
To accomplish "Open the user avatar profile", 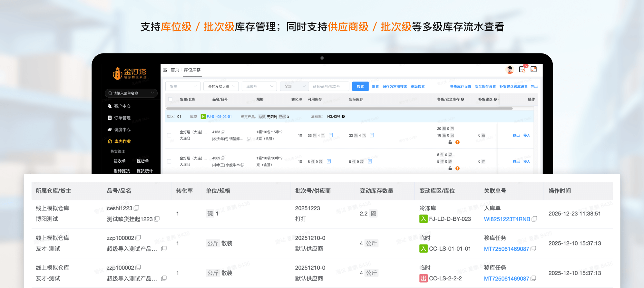I will [510, 70].
